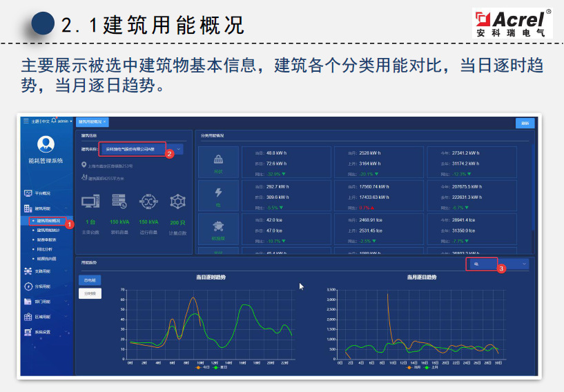Click the building area icon
The width and height of the screenshot is (564, 392).
[84, 177]
